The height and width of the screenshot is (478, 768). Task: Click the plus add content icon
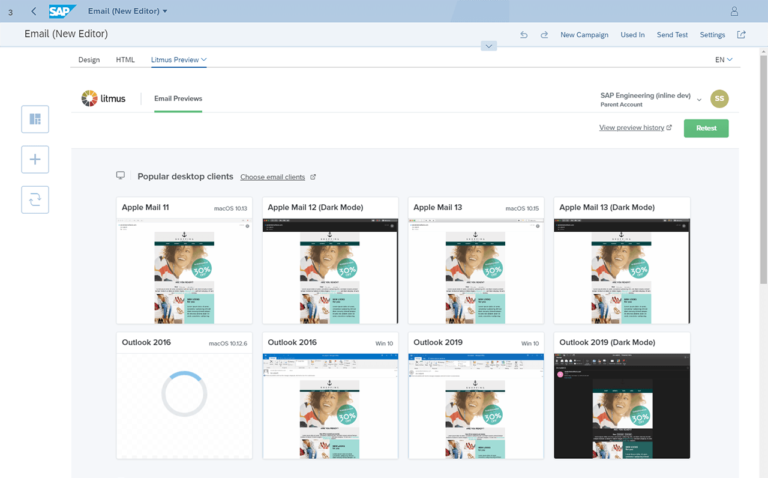pyautogui.click(x=35, y=159)
